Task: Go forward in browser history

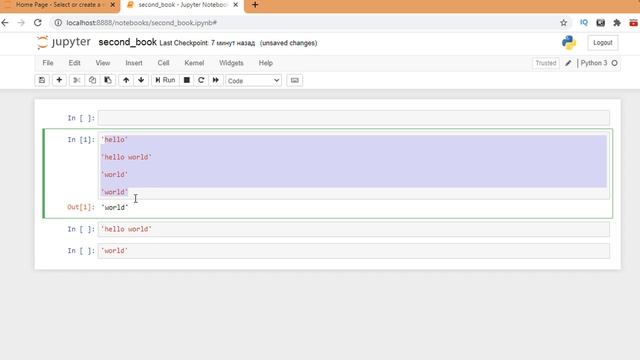Action: [21, 23]
